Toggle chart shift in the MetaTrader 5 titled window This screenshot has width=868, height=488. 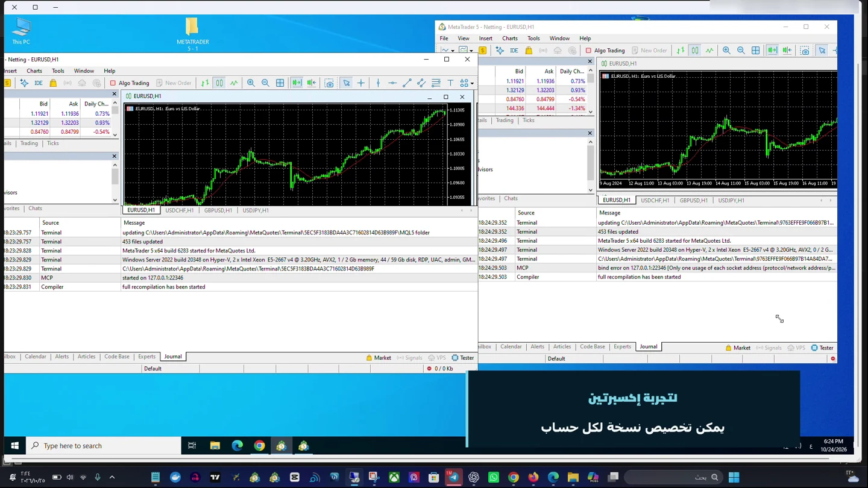click(787, 51)
